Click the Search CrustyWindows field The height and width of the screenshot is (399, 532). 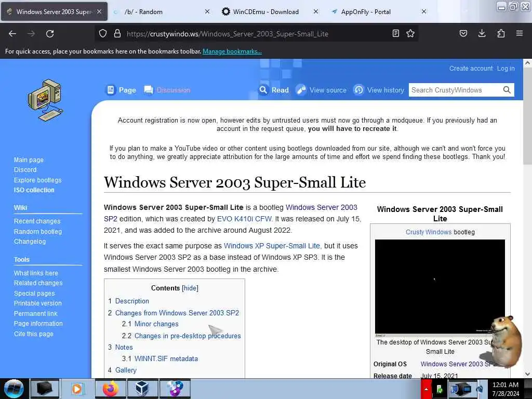(x=455, y=90)
